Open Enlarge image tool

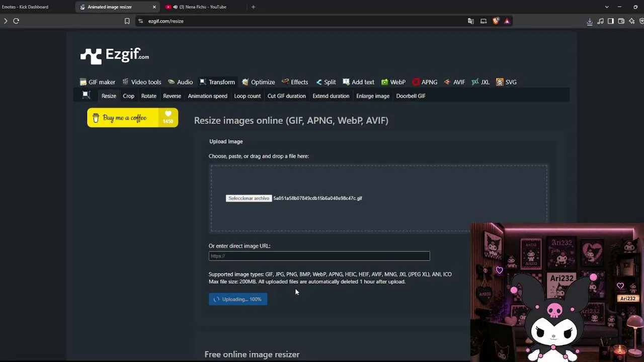coord(373,96)
